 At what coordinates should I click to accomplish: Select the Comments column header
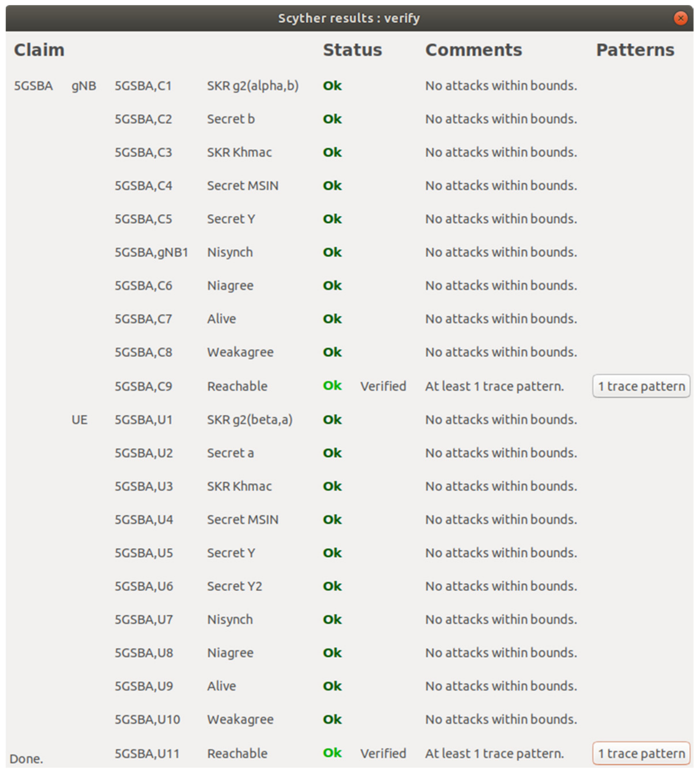point(473,50)
